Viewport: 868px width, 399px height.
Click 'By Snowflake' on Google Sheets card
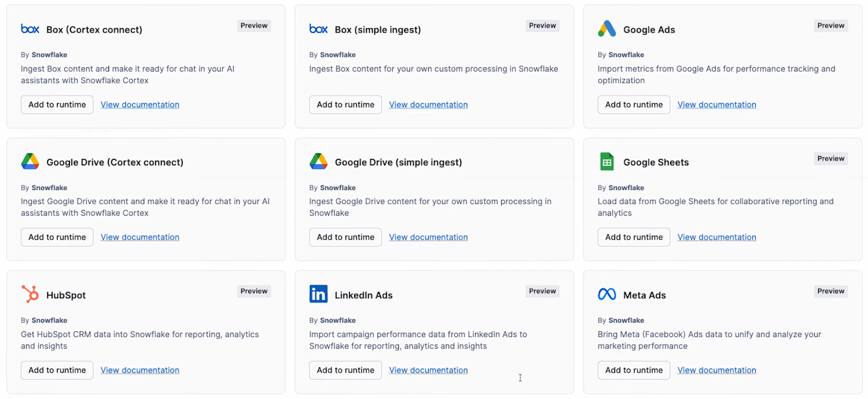coord(621,188)
